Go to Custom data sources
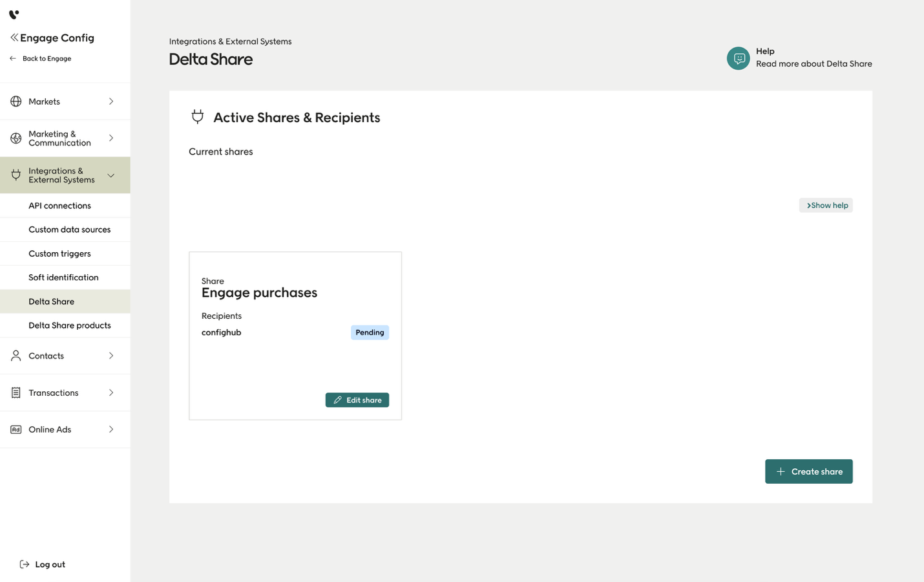The height and width of the screenshot is (582, 924). (x=70, y=230)
